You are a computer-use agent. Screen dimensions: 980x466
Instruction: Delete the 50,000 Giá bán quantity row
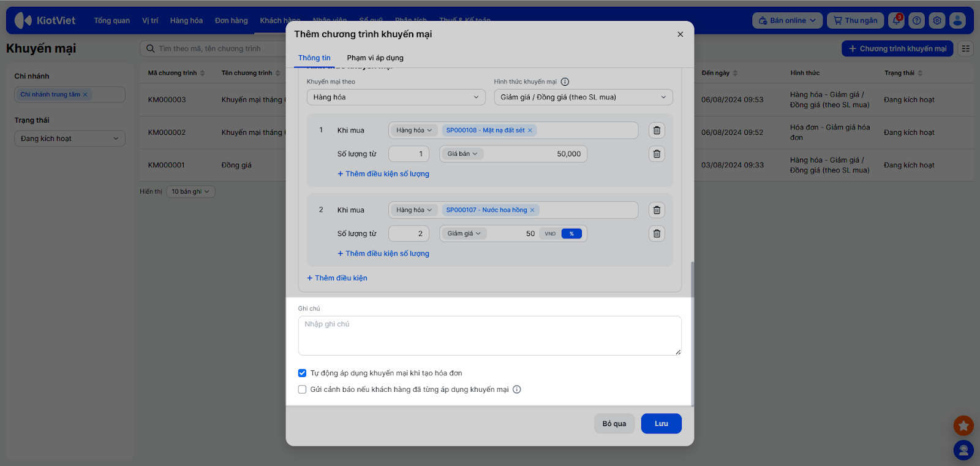[657, 154]
